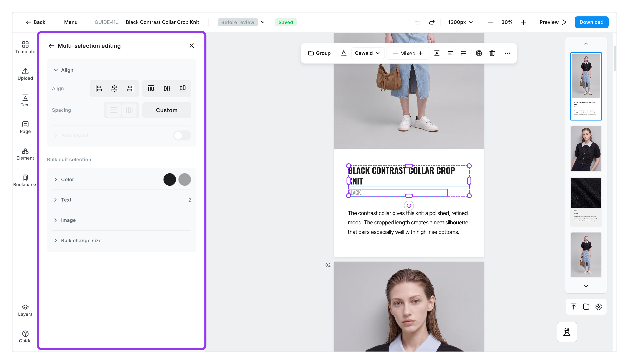
Task: Open more options ellipsis in toolbar
Action: pos(508,53)
